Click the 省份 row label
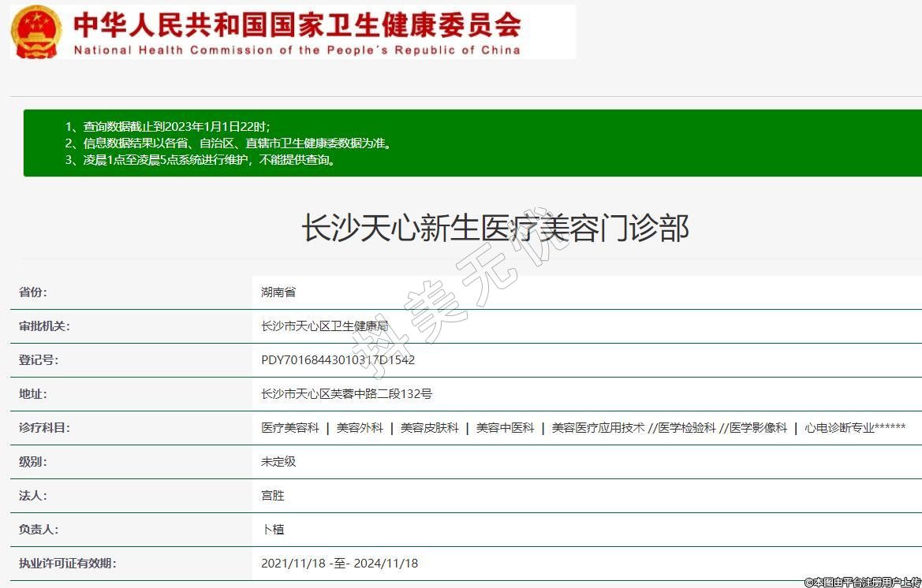Image resolution: width=922 pixels, height=588 pixels. tap(33, 292)
